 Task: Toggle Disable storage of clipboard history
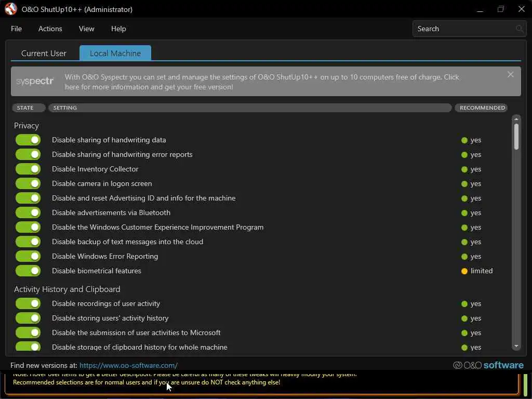28,347
